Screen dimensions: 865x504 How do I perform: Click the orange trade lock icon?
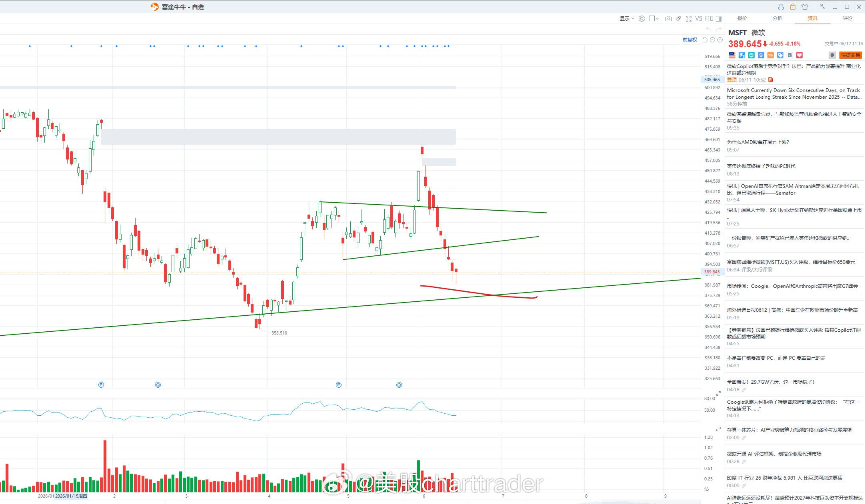click(793, 7)
